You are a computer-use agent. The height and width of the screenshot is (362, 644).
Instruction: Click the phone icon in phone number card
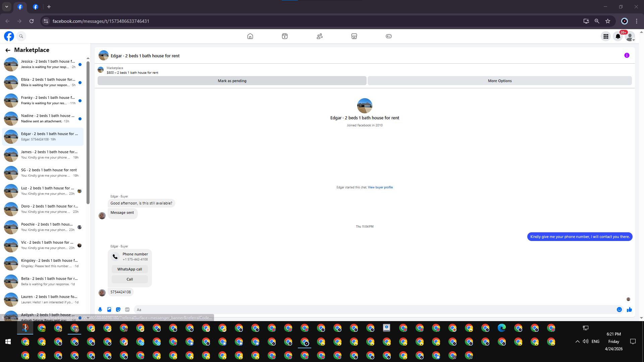[115, 257]
